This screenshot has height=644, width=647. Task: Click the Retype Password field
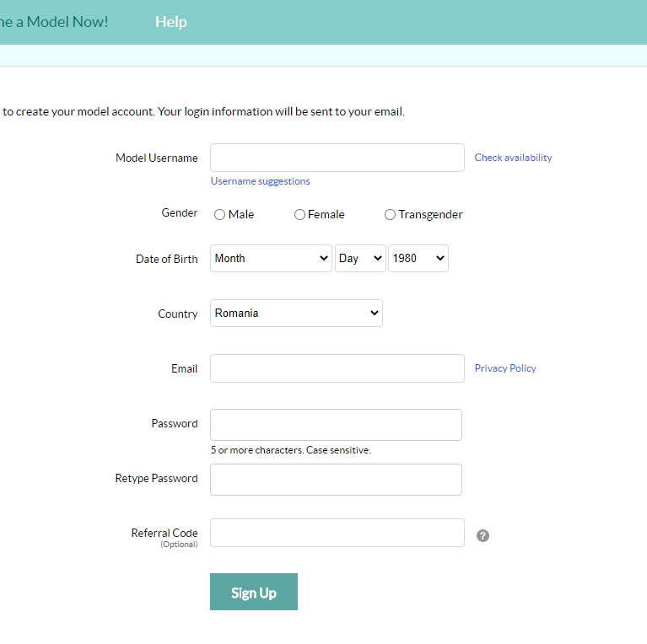(336, 480)
